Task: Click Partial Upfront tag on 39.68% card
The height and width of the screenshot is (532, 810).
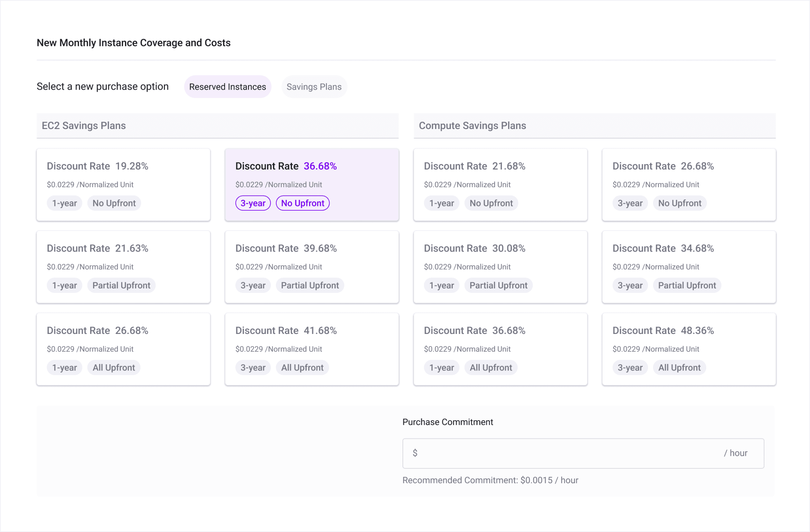Action: pos(310,286)
